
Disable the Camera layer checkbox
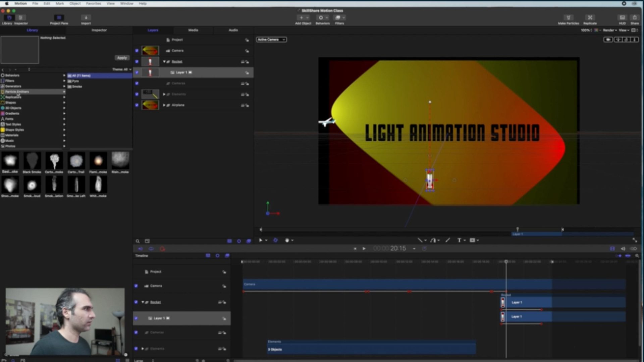pos(137,51)
